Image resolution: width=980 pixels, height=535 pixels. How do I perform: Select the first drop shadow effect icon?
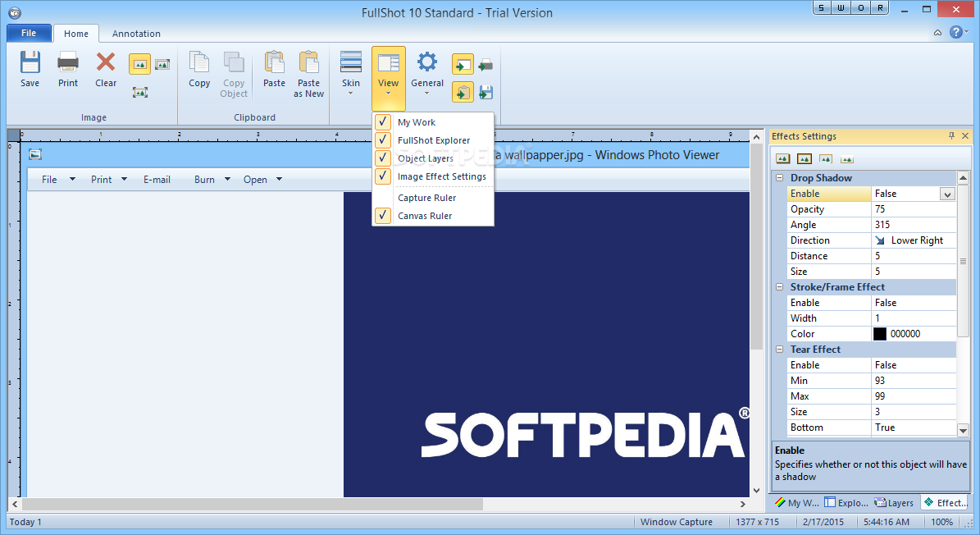point(782,158)
